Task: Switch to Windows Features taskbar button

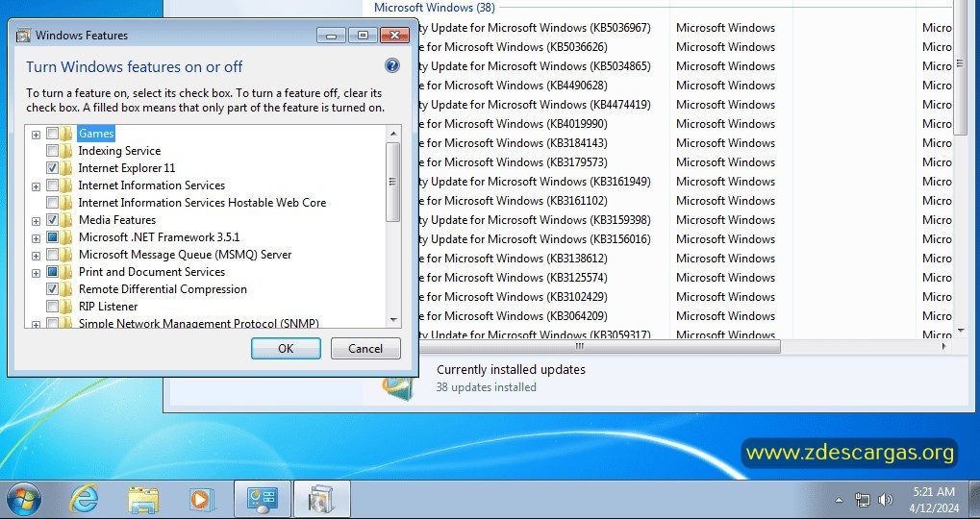Action: [x=321, y=499]
